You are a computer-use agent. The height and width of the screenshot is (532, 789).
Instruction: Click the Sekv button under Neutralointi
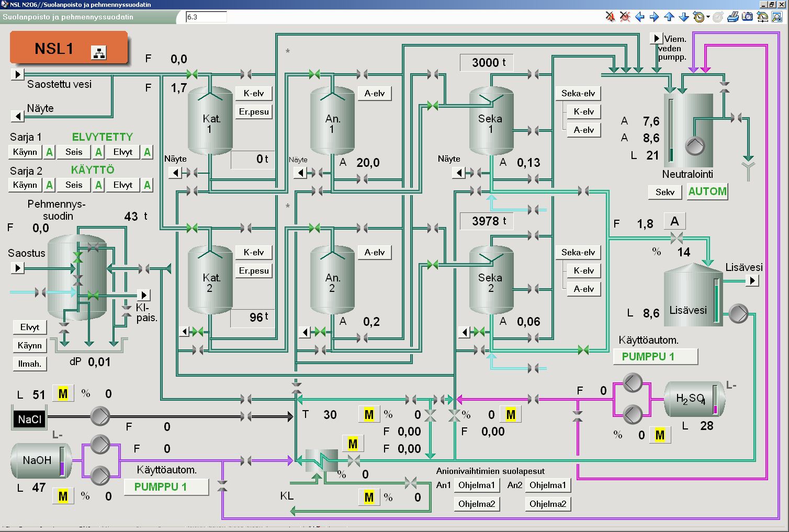665,193
